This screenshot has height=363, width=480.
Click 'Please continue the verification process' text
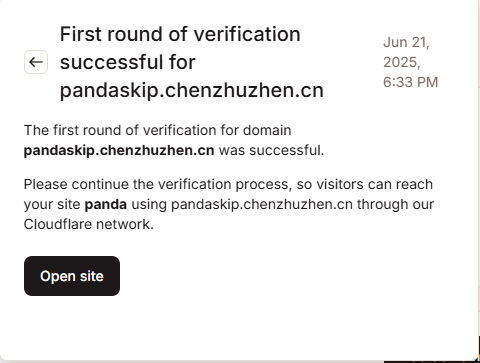157,184
